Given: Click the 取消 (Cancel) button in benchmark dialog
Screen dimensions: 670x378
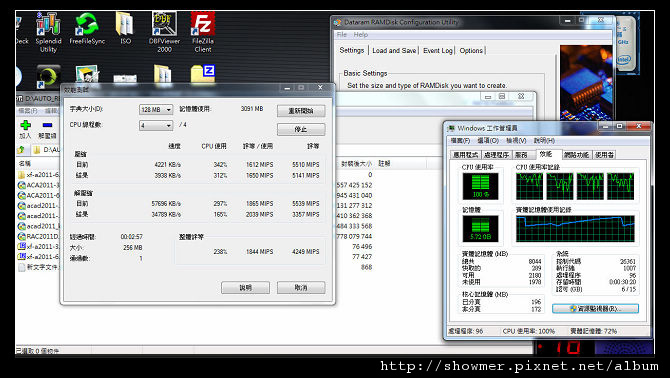Looking at the screenshot, I should [x=301, y=287].
